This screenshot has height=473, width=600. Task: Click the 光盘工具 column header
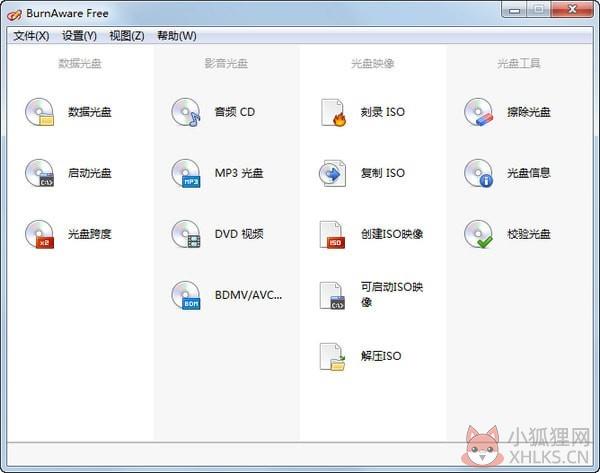[x=519, y=63]
